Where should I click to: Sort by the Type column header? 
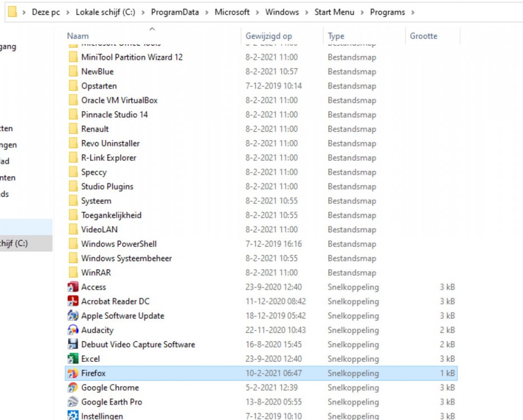click(x=336, y=36)
